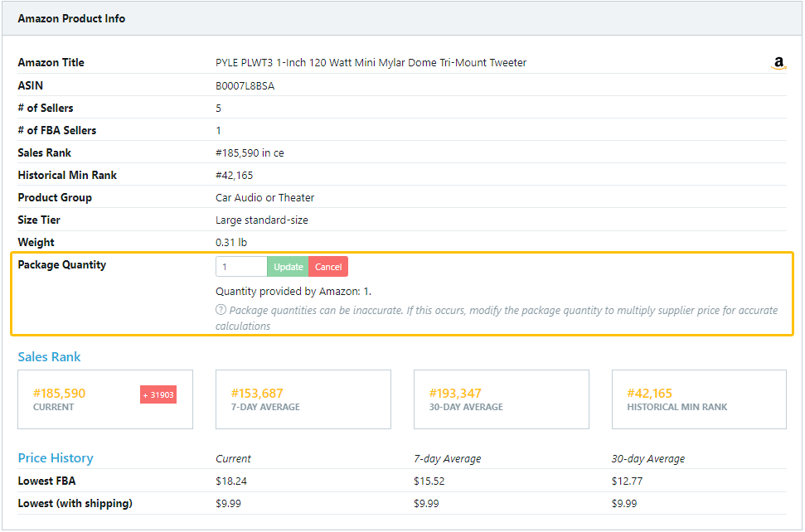
Task: Click the # of Sellers value 5
Action: [218, 109]
